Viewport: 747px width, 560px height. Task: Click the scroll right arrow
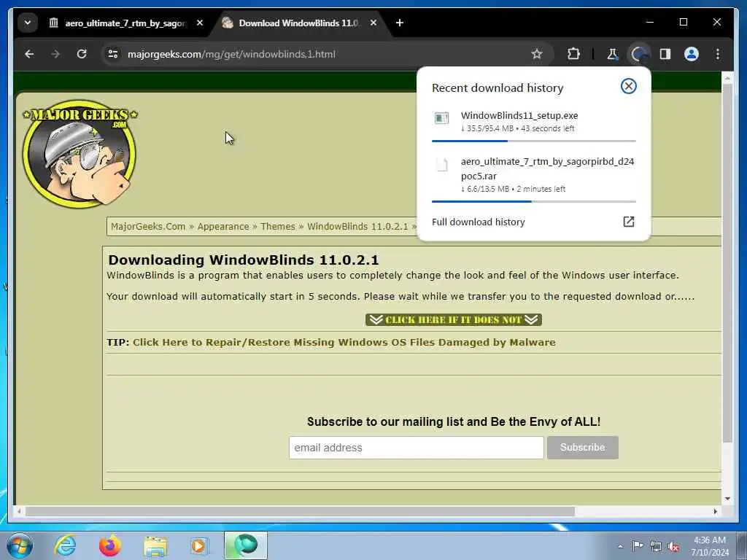tap(716, 511)
